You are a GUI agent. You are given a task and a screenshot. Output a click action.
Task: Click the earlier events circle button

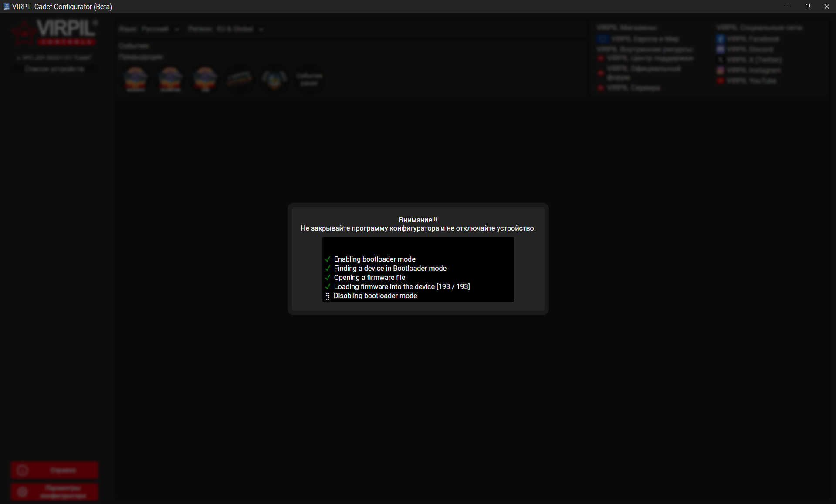[309, 80]
